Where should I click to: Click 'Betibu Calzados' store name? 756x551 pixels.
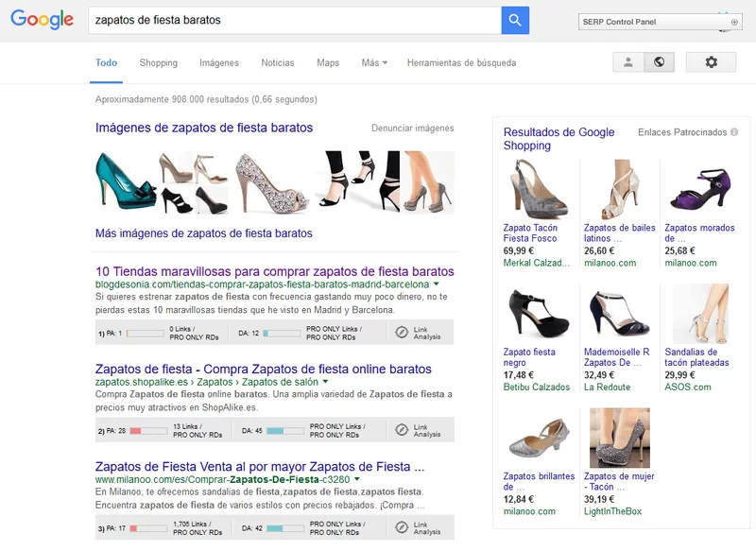click(x=537, y=387)
